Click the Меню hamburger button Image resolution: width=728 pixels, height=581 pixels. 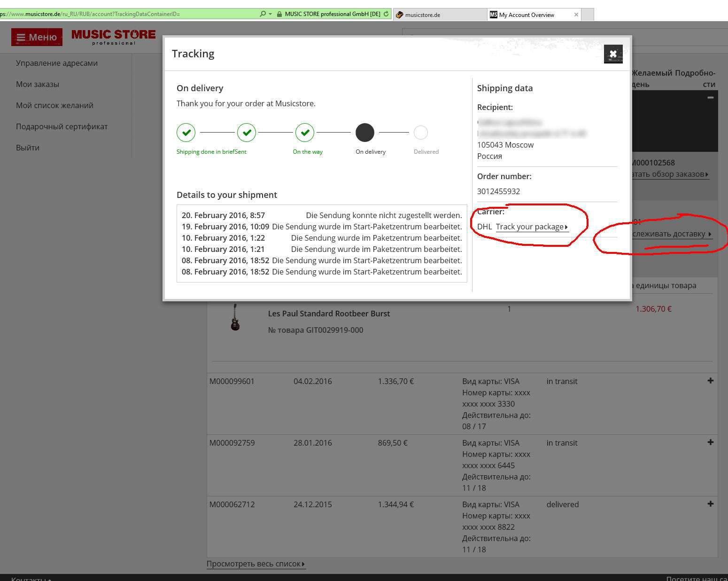tap(37, 37)
